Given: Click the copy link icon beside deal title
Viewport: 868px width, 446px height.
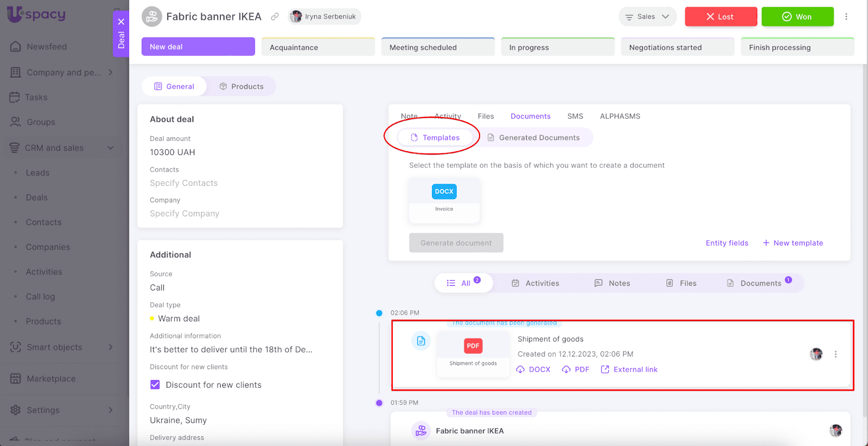Looking at the screenshot, I should tap(275, 17).
